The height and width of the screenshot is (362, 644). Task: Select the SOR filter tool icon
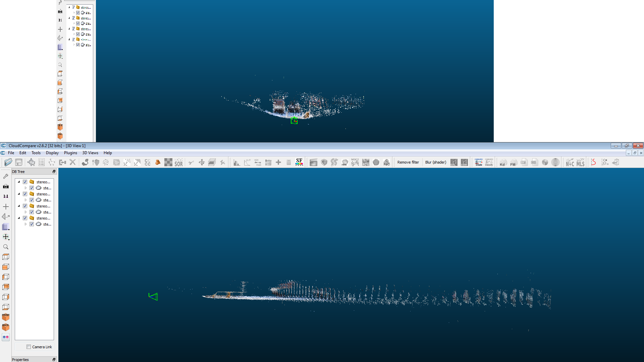(179, 162)
